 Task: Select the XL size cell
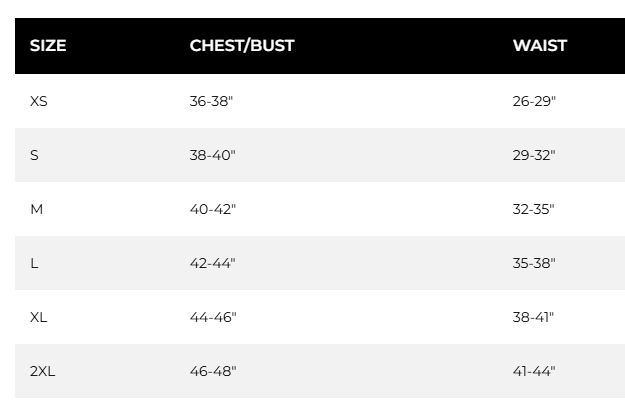(39, 317)
